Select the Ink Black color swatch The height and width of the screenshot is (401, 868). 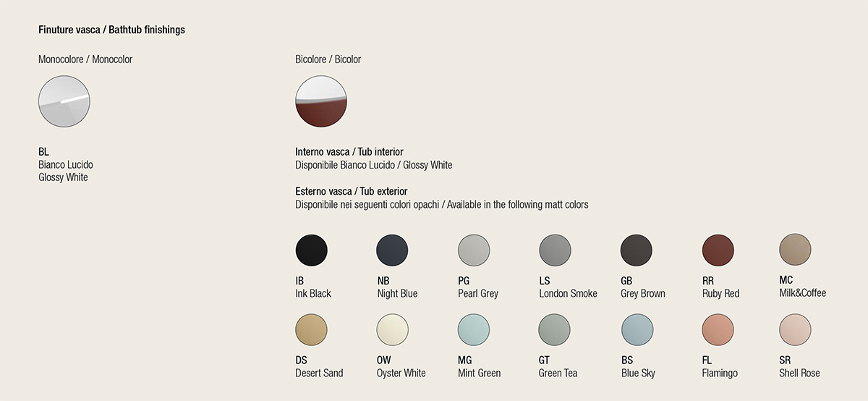pos(312,251)
